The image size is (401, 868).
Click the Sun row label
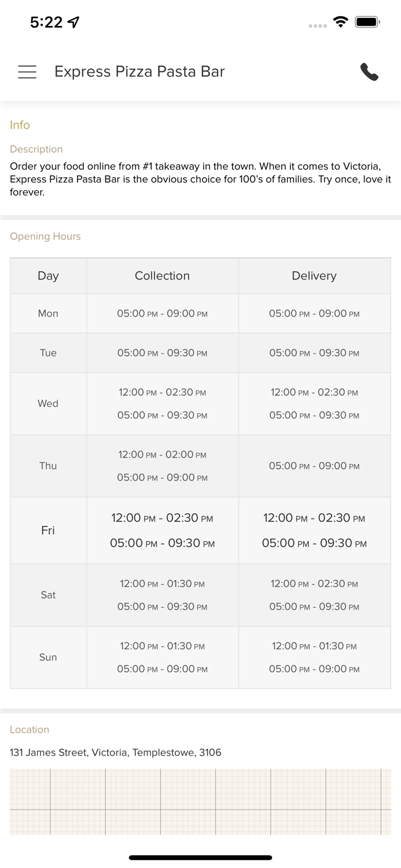pos(48,657)
